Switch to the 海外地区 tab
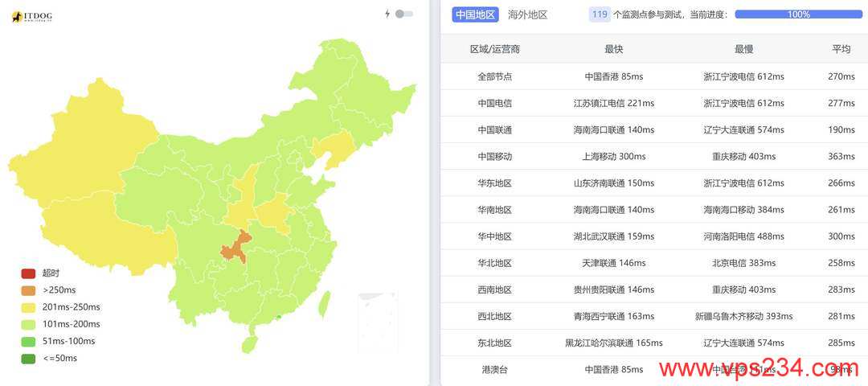 tap(527, 15)
